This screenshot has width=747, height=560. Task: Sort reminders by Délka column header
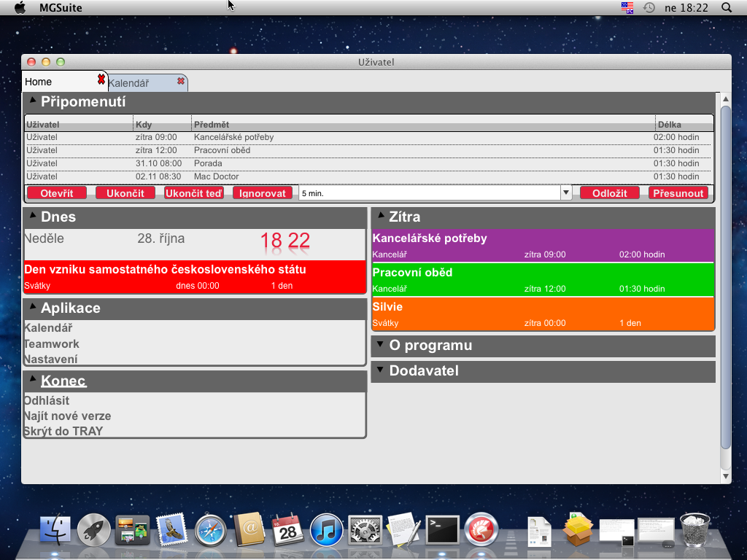[684, 124]
